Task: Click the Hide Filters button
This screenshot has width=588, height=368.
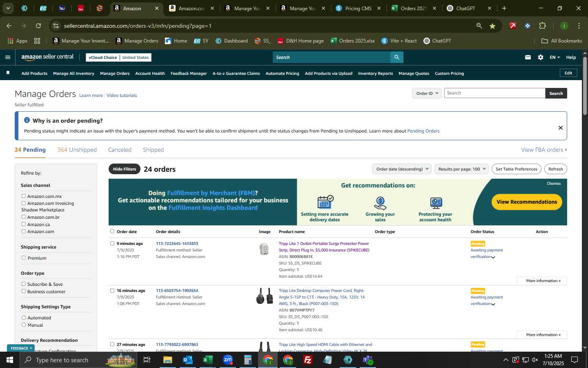Action: [125, 169]
